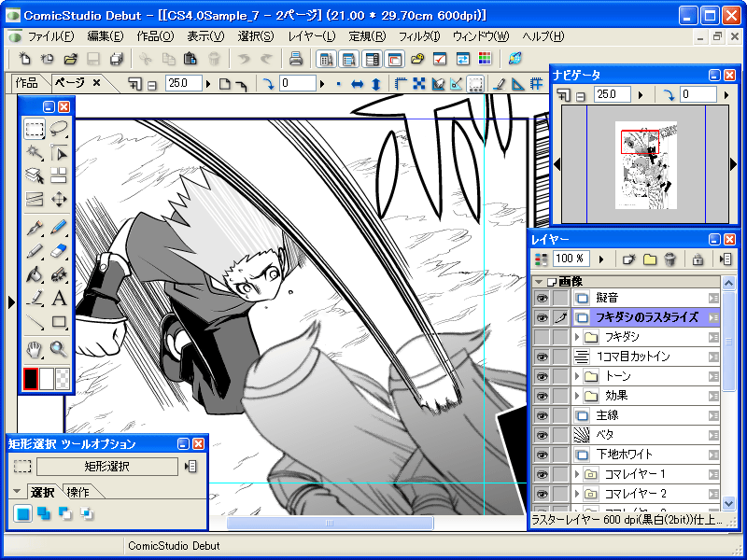Open layer opacity 100% arrow
This screenshot has width=747, height=560.
pyautogui.click(x=601, y=259)
